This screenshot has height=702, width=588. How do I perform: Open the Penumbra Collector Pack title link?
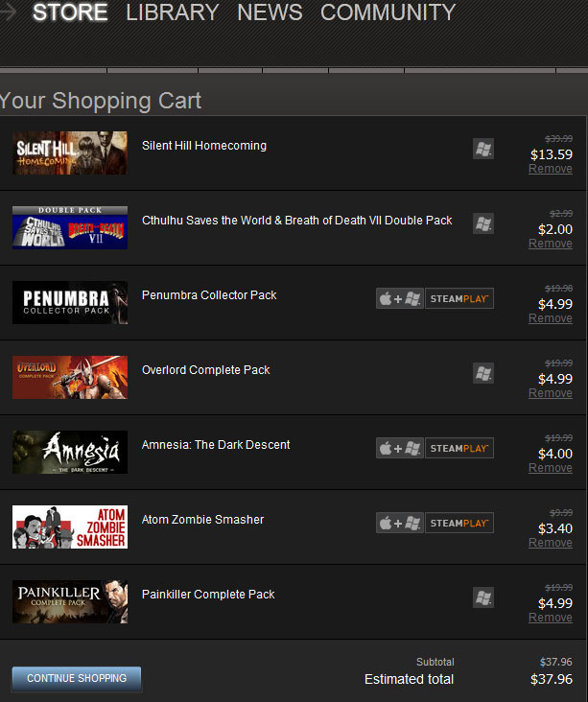pyautogui.click(x=209, y=295)
